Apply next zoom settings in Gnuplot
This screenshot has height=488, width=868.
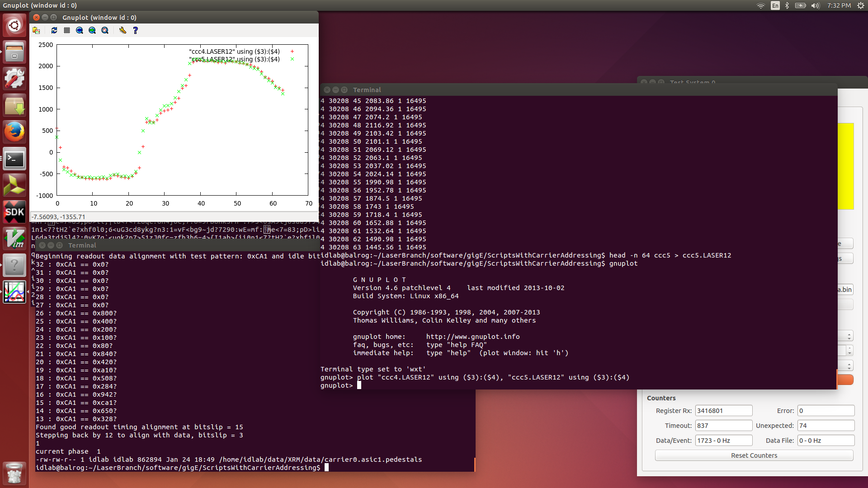tap(92, 30)
